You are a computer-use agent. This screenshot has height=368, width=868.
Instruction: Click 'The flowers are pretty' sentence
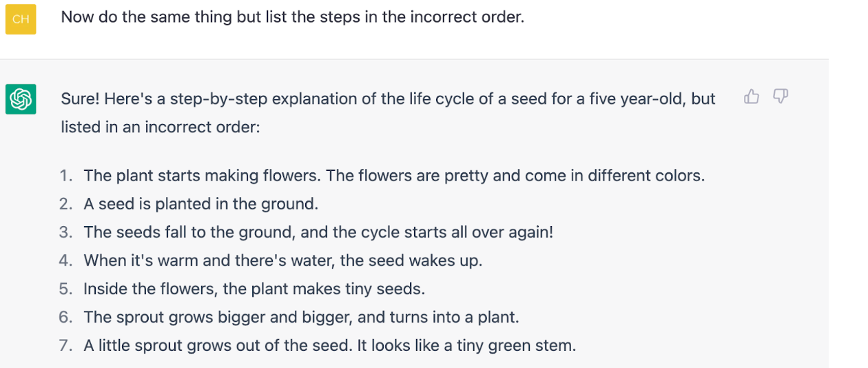[515, 176]
